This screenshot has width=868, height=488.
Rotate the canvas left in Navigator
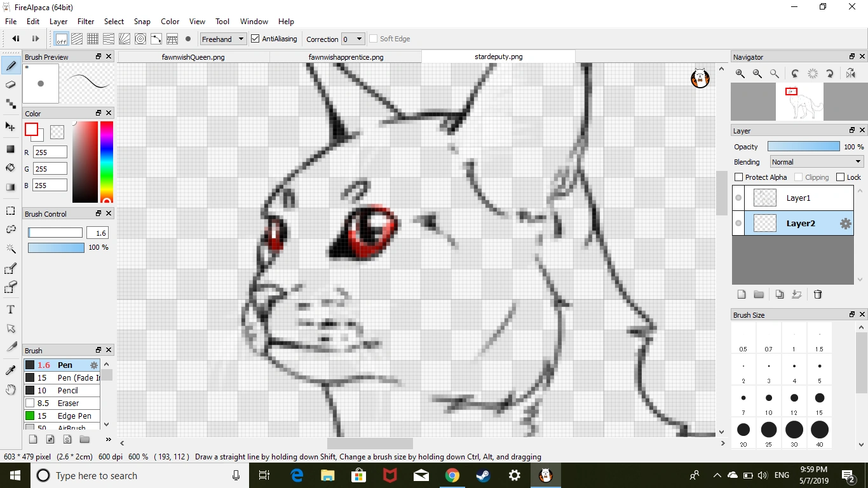coord(795,74)
